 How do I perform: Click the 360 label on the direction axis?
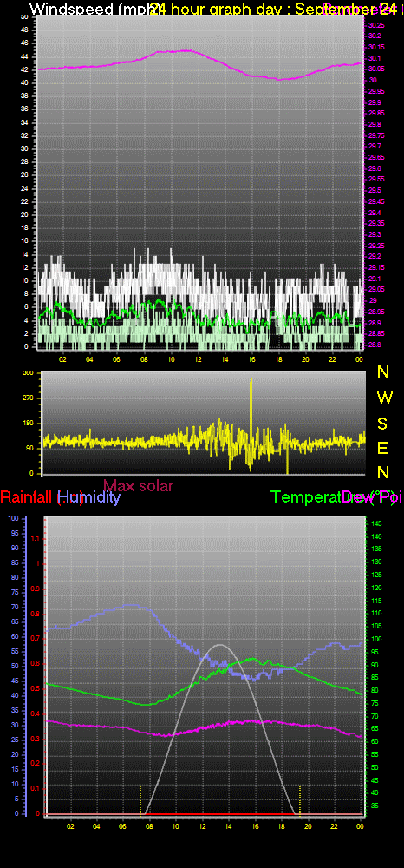pyautogui.click(x=29, y=373)
